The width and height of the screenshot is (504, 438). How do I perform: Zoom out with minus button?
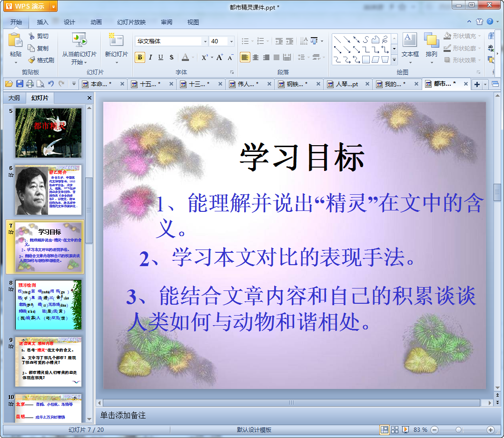click(434, 429)
